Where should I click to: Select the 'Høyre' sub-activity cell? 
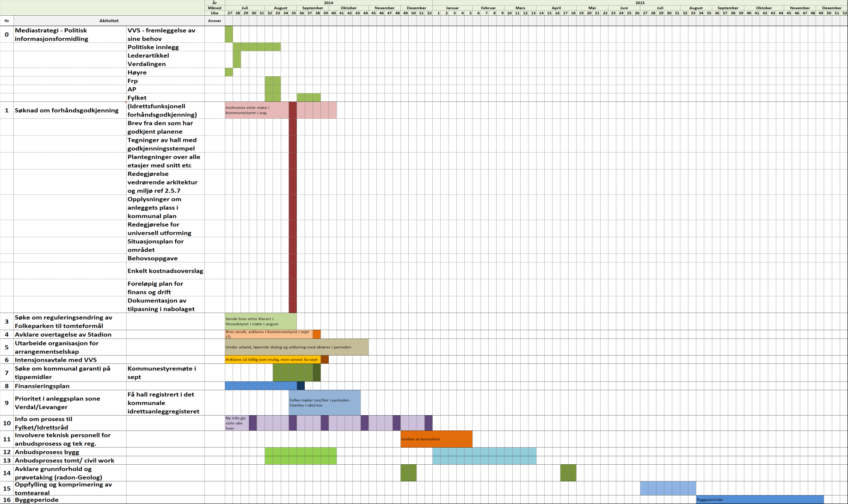(166, 72)
